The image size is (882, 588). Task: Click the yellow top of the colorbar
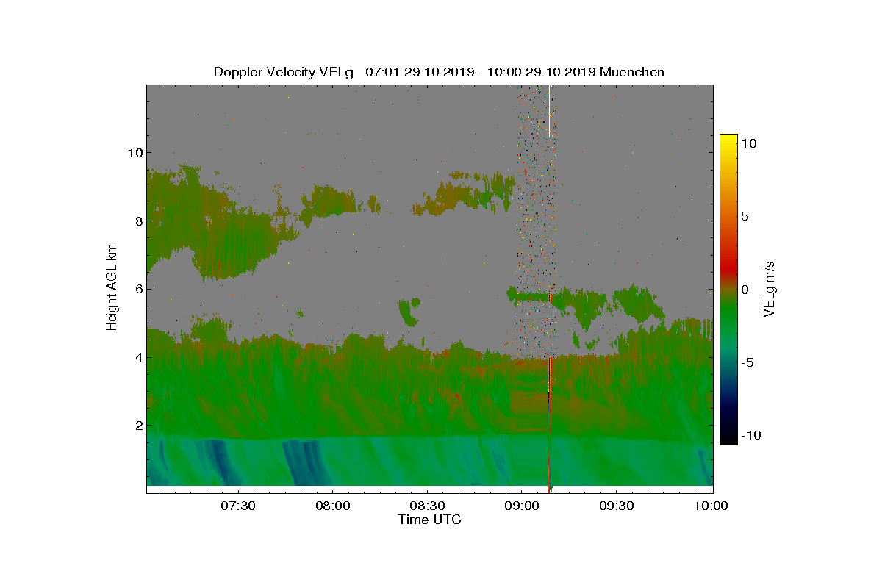coord(728,141)
